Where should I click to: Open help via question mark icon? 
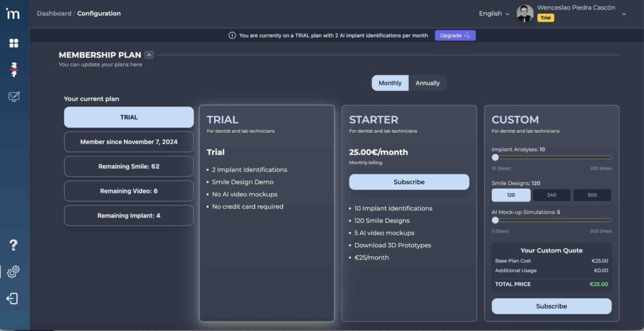[x=13, y=245]
